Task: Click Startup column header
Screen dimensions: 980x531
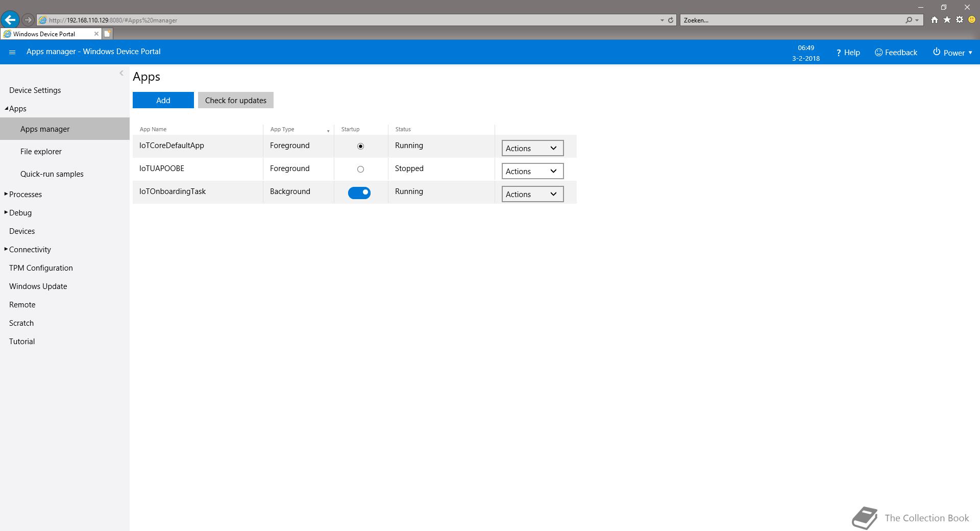Action: [x=350, y=129]
